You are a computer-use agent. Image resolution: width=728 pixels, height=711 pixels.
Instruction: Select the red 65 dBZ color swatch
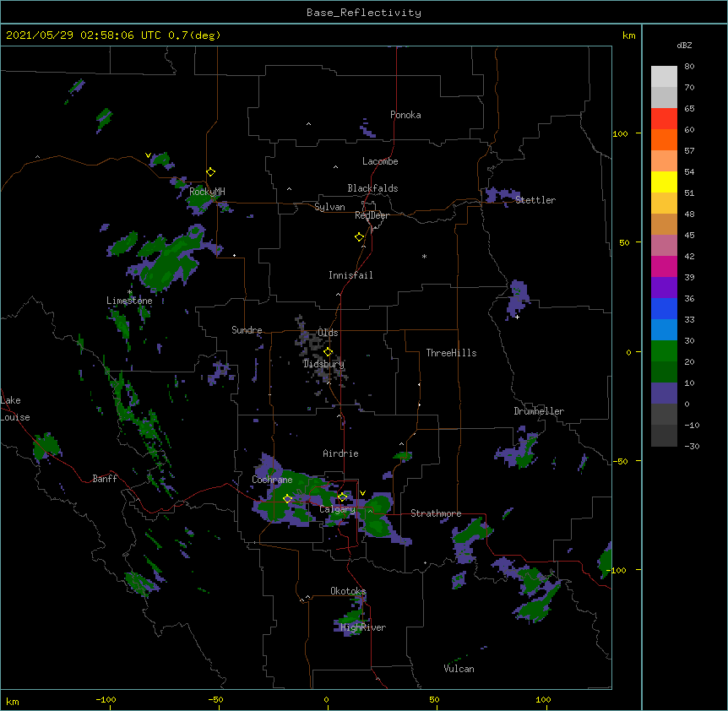[x=664, y=118]
